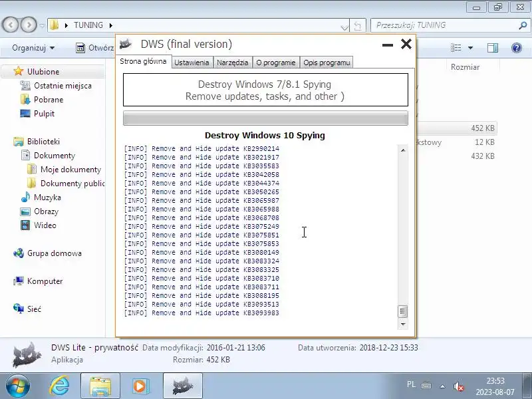Click TUNING in the address bar

coord(88,25)
